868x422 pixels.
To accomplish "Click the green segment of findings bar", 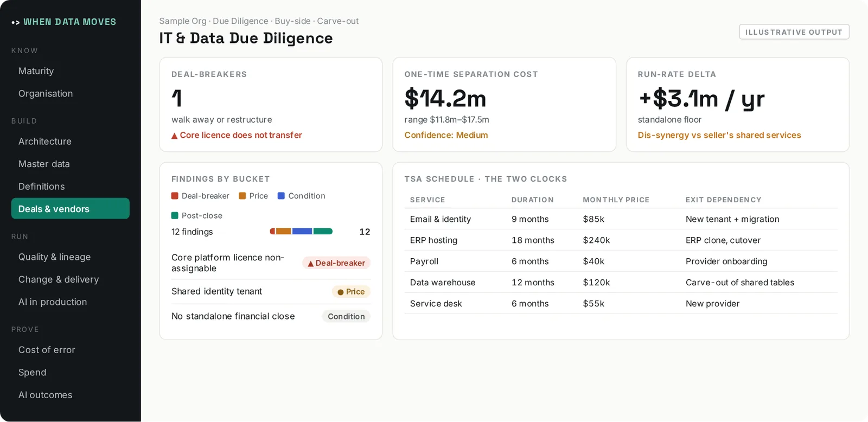I will tap(323, 232).
